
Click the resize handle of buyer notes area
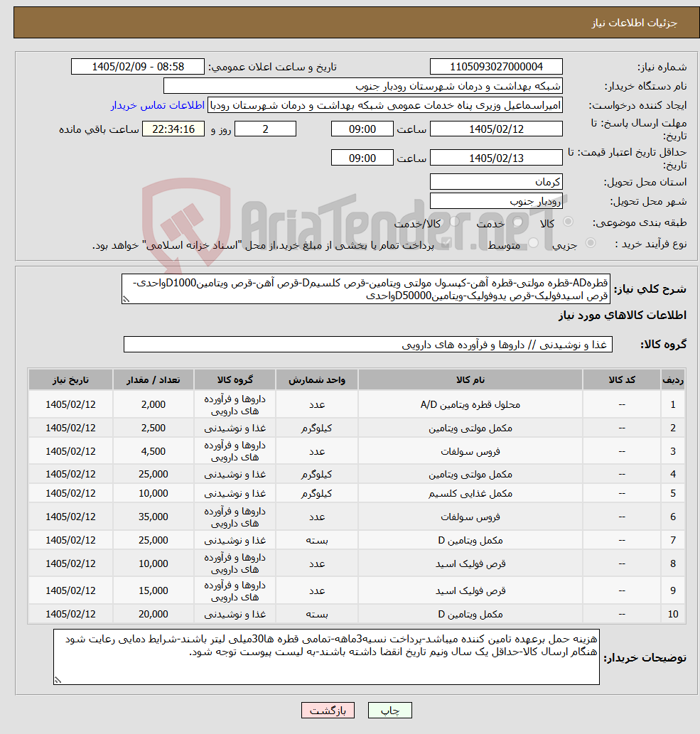(58, 680)
